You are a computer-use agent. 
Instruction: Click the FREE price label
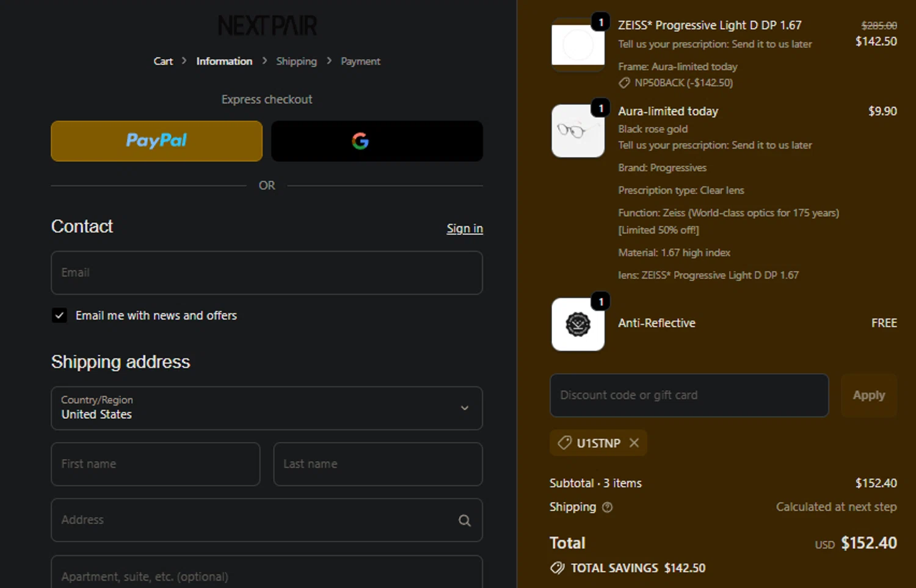[x=884, y=323]
